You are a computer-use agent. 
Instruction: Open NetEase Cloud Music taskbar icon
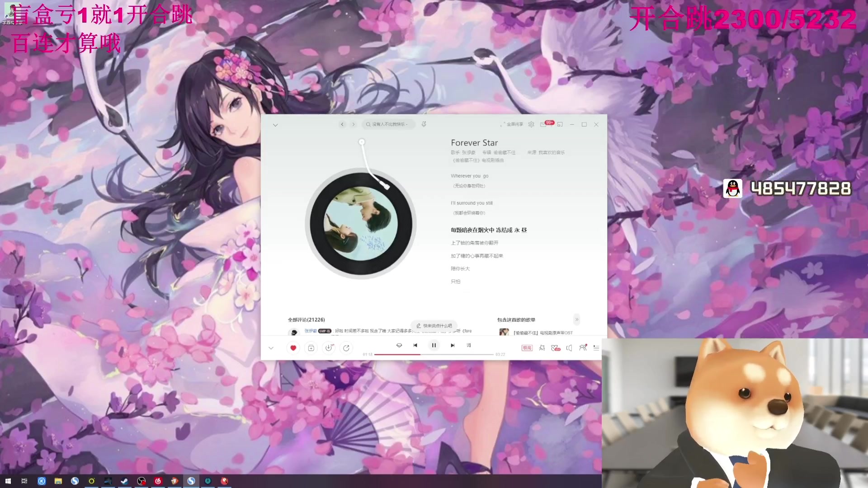click(x=158, y=481)
